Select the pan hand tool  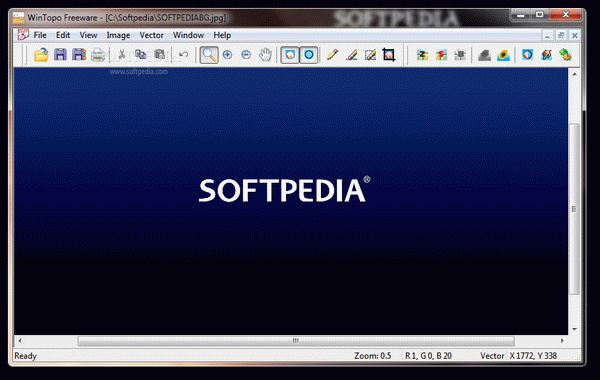[x=265, y=55]
